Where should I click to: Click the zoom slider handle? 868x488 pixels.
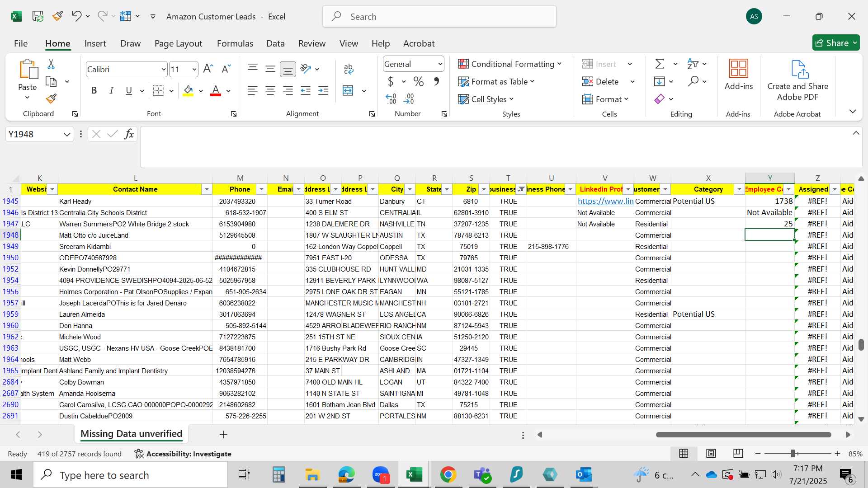[793, 453]
